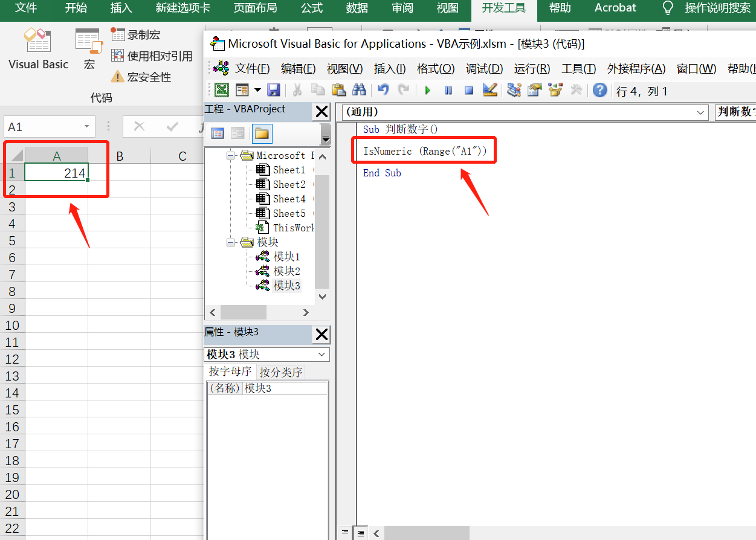Switch to 按分类序 property sorting
756x540 pixels.
coord(280,371)
